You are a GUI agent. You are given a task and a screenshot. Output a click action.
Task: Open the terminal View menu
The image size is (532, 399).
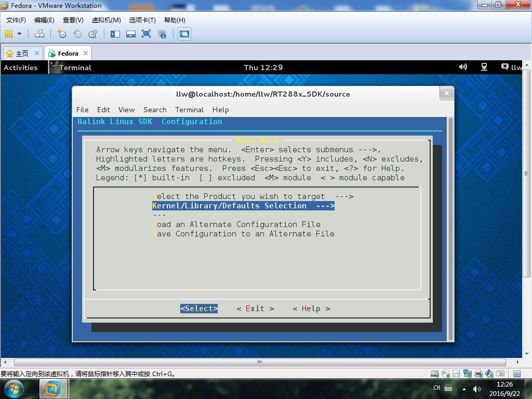[127, 110]
